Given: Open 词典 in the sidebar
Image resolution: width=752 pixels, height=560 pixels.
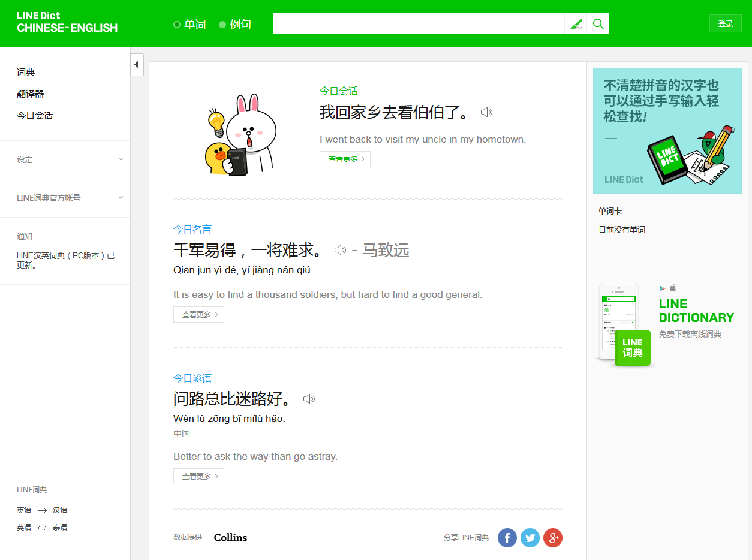Looking at the screenshot, I should (26, 73).
